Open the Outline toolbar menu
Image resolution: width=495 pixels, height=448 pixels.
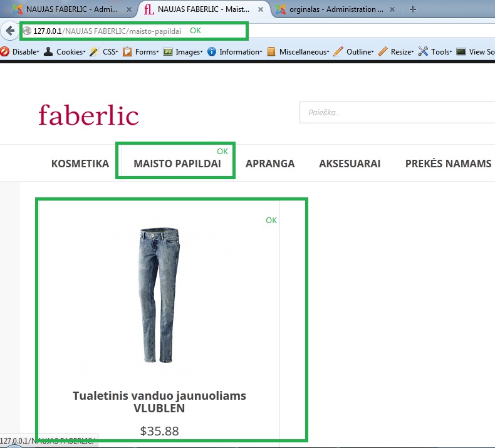[x=360, y=52]
